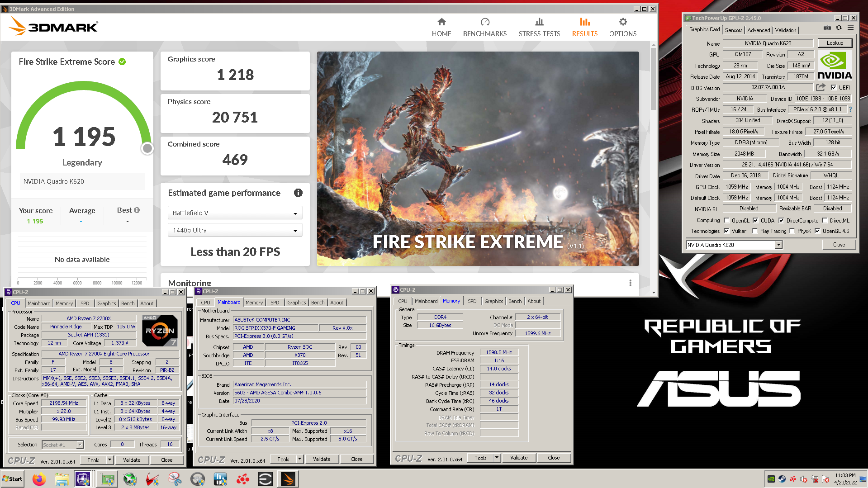Select the 3DMark orange taskbar icon
This screenshot has height=488, width=868.
(x=288, y=479)
